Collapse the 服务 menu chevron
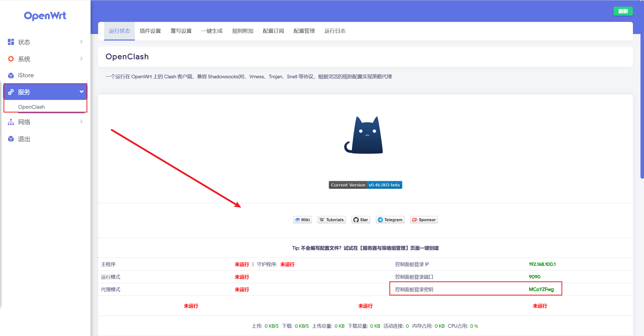The image size is (644, 336). tap(81, 92)
